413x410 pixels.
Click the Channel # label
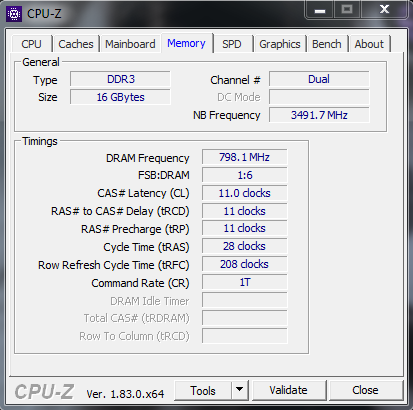point(235,80)
